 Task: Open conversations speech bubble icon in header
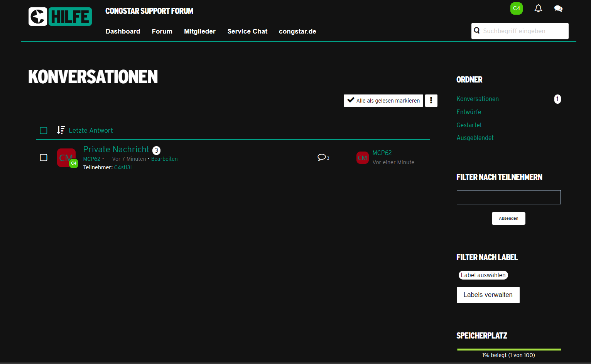(x=558, y=8)
